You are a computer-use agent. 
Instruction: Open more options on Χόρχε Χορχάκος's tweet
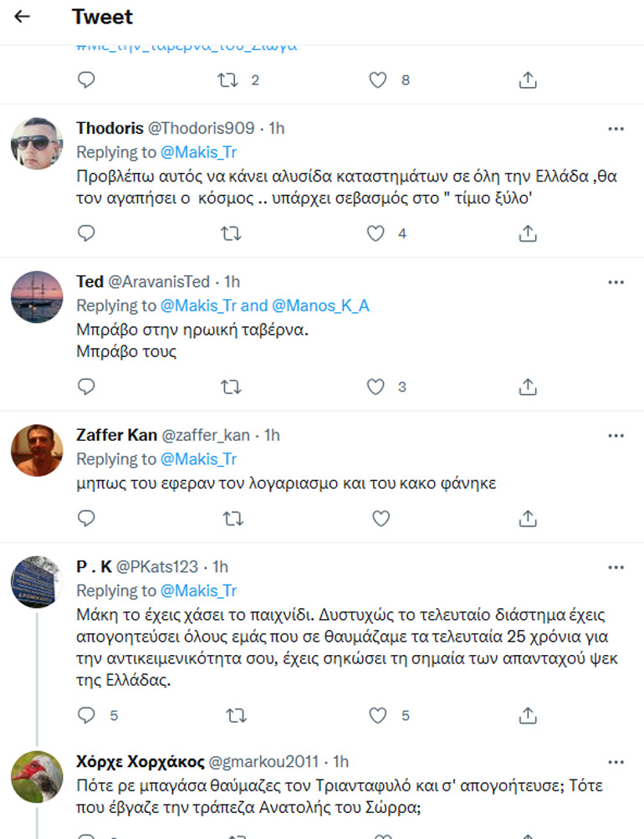click(616, 761)
